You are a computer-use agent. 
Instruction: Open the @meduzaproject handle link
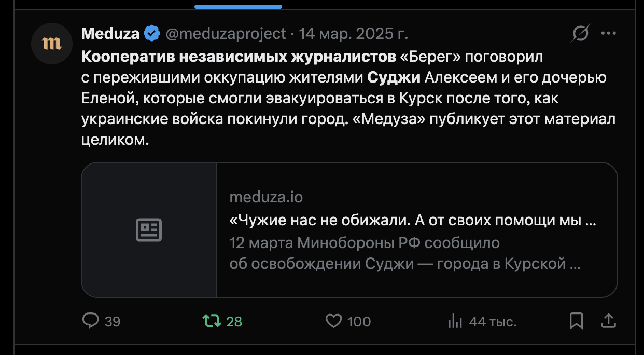(226, 34)
